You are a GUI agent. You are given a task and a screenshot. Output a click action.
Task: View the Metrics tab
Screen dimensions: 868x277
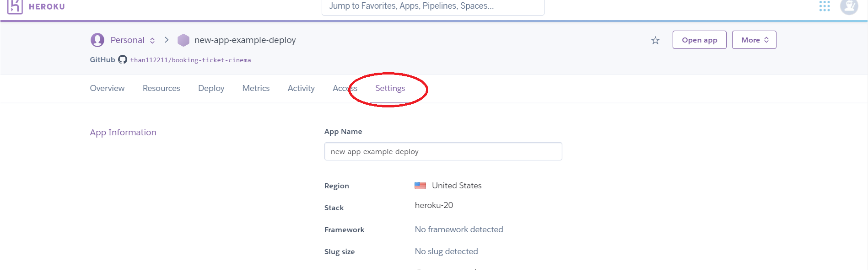point(256,88)
